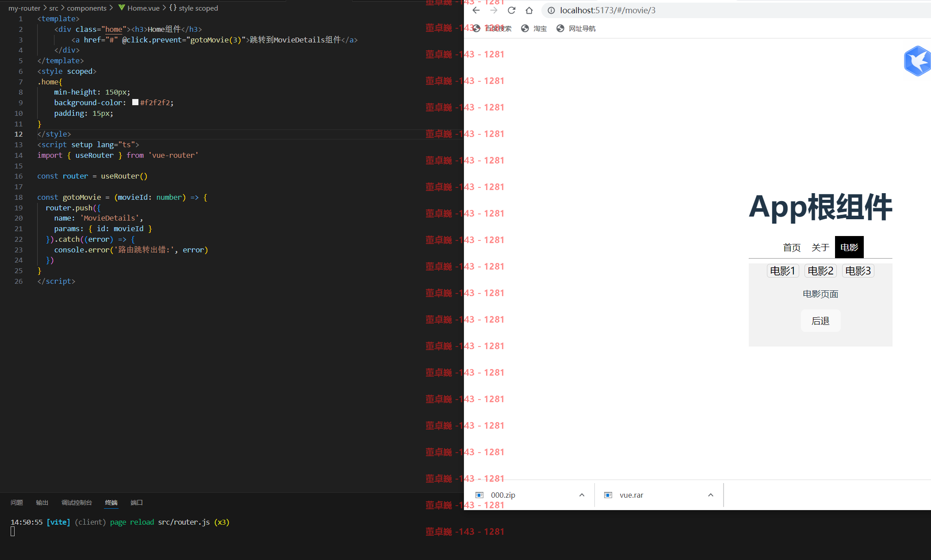The width and height of the screenshot is (931, 560).
Task: Expand options for vue.rar download
Action: (710, 495)
